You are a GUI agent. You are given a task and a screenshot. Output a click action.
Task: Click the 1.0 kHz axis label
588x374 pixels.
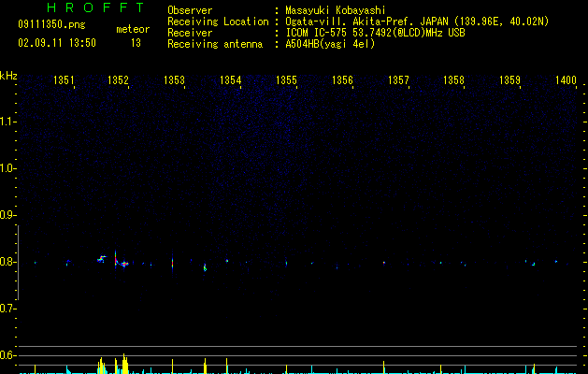click(7, 168)
